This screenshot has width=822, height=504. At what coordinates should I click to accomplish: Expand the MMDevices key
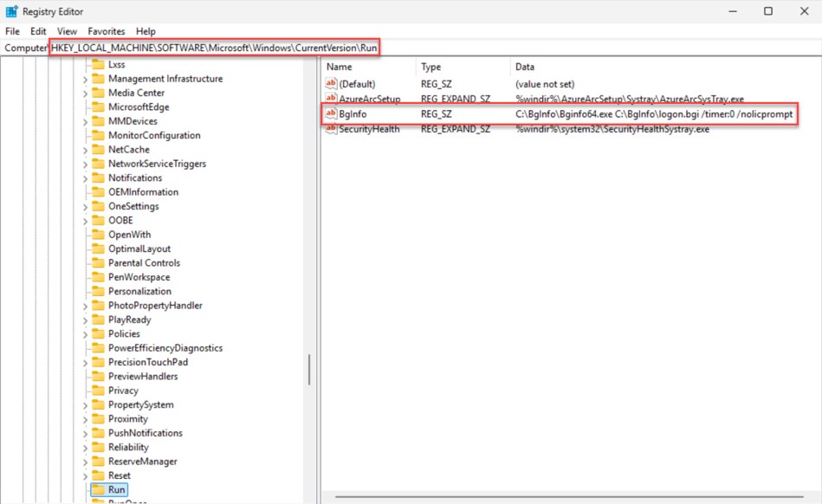coord(85,121)
